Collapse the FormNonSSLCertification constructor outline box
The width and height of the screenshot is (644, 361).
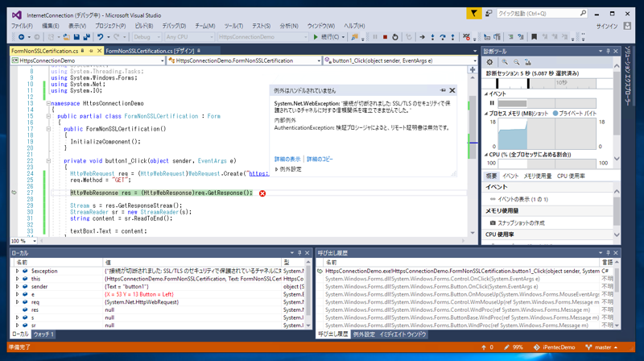pyautogui.click(x=48, y=129)
